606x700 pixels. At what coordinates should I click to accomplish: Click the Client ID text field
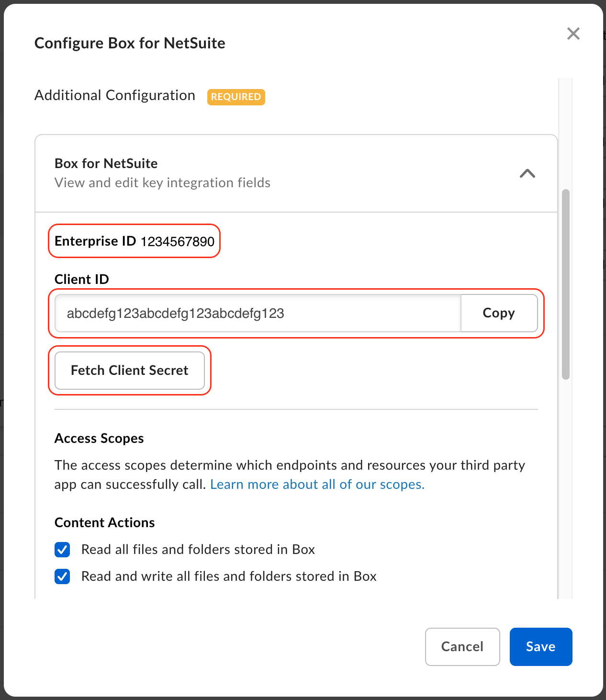point(258,313)
